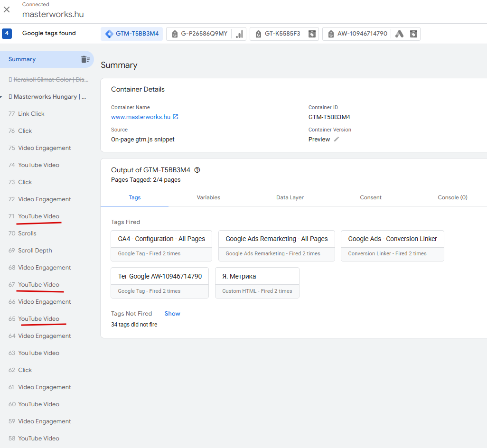Image resolution: width=487 pixels, height=448 pixels.
Task: Click the Analytics bar chart icon
Action: coord(239,34)
